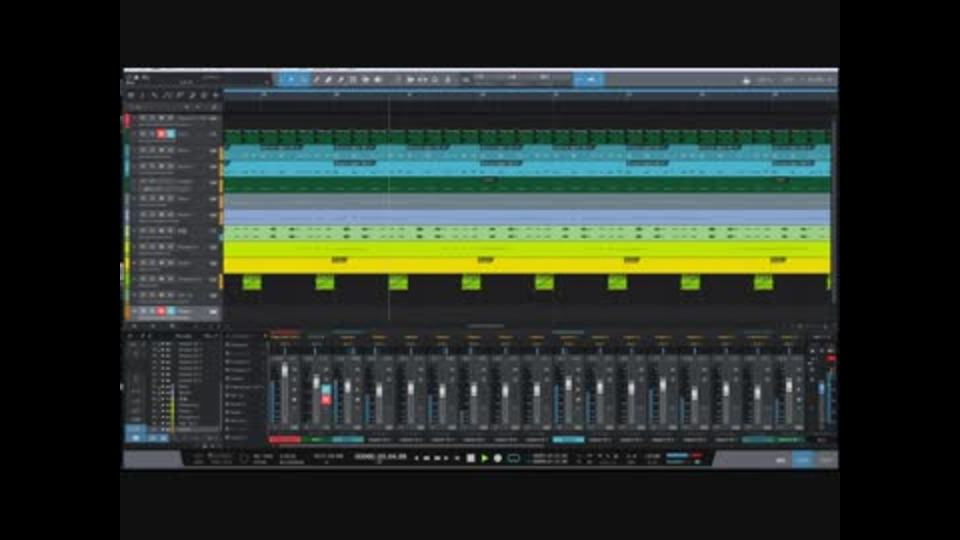Toggle record arm on the selected bottom track
960x540 pixels.
(x=161, y=311)
